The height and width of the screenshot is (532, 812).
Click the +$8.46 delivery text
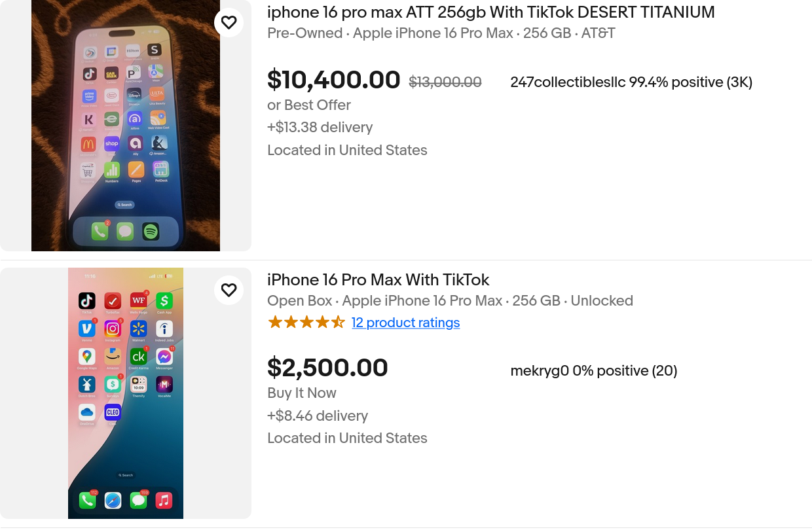click(318, 416)
